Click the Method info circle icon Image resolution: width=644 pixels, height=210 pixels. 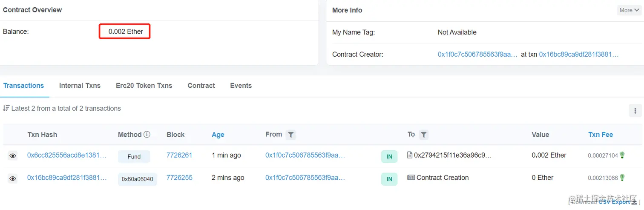tap(147, 135)
